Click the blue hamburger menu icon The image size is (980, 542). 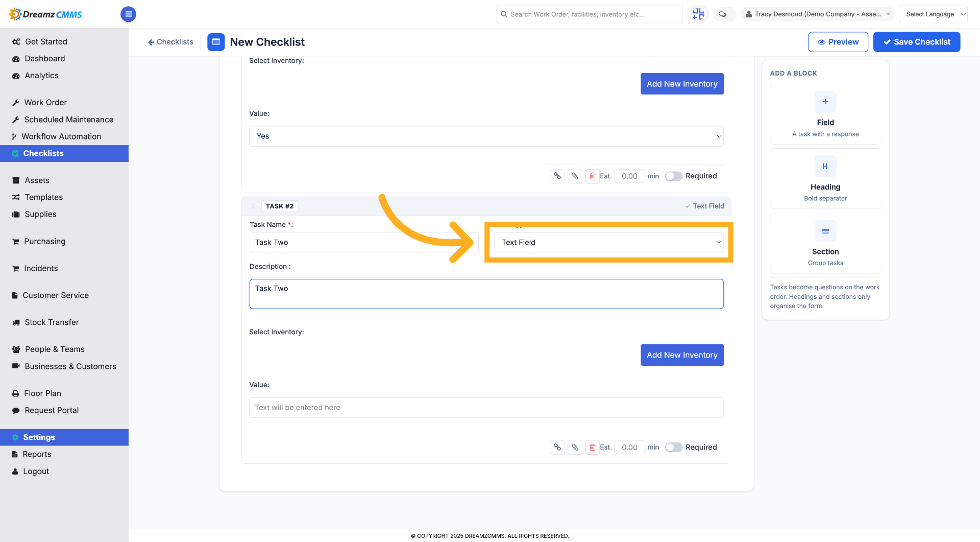point(128,14)
